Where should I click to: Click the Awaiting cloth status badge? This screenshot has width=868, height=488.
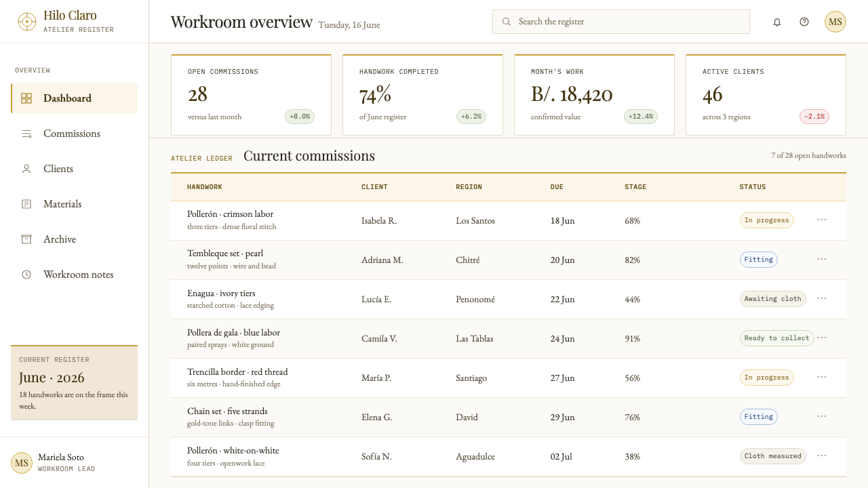coord(772,299)
